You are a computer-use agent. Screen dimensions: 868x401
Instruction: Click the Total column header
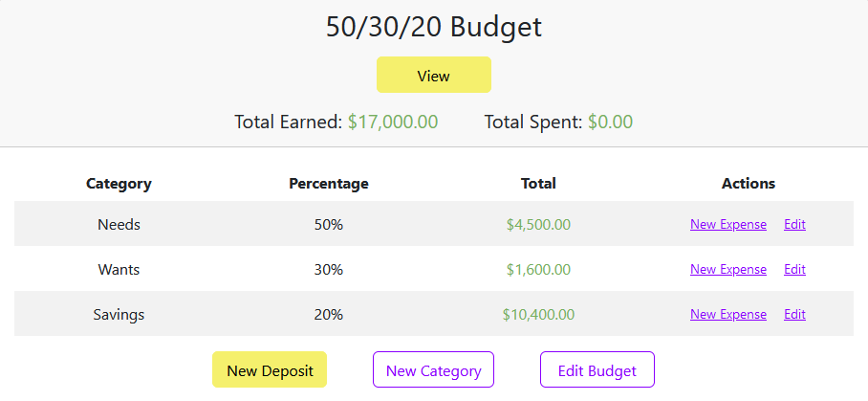click(x=538, y=184)
